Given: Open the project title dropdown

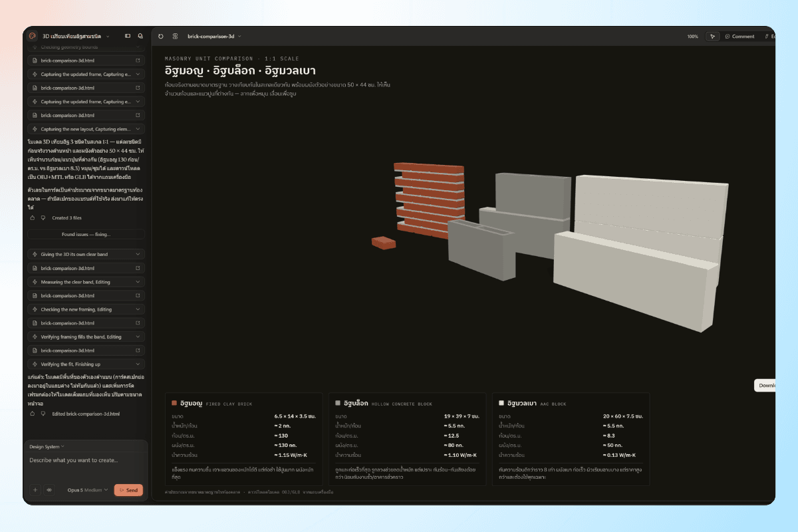Looking at the screenshot, I should pos(75,36).
